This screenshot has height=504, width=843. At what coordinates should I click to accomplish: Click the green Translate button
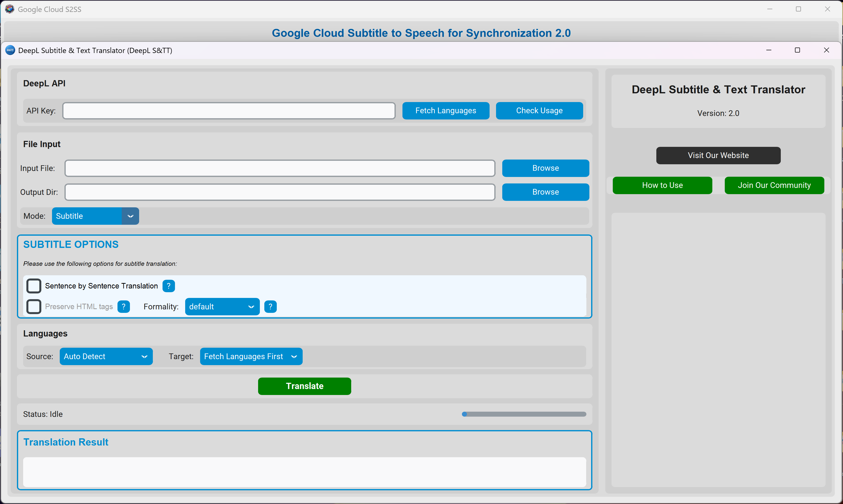(304, 386)
